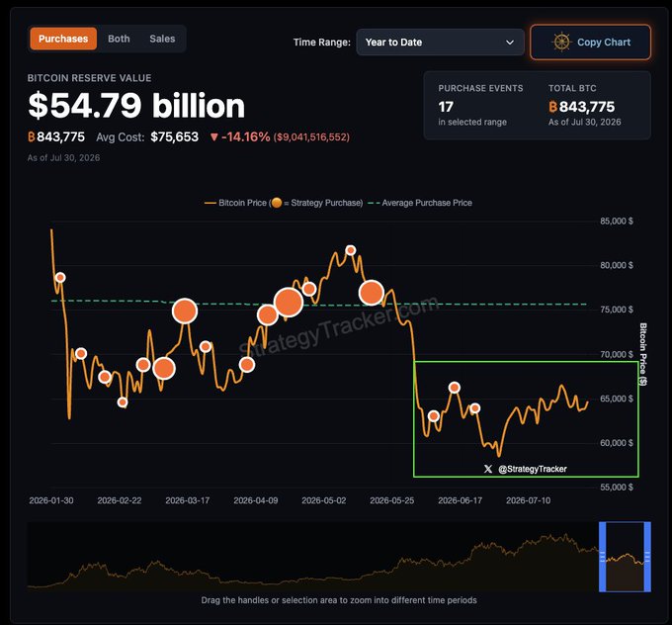Click the X logo beside @StrategyTracker
The image size is (672, 625).
pos(488,469)
